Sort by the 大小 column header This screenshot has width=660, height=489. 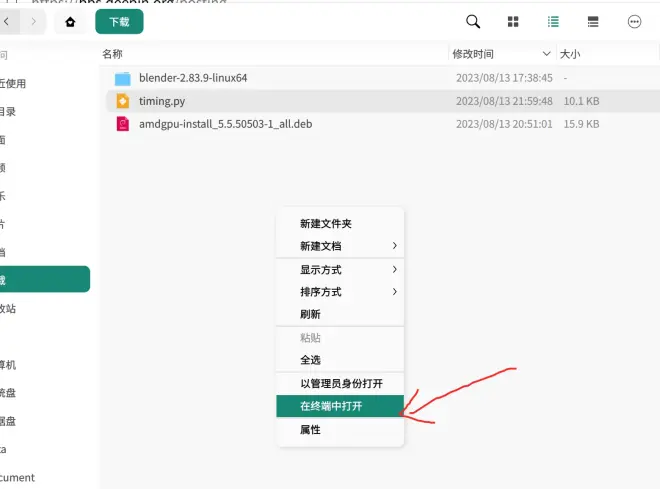coord(570,54)
